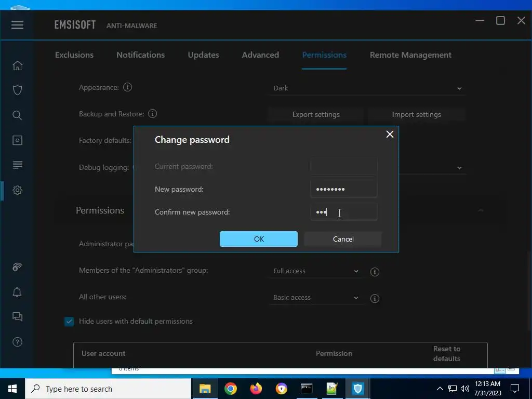Focus the Current password field

click(x=344, y=166)
